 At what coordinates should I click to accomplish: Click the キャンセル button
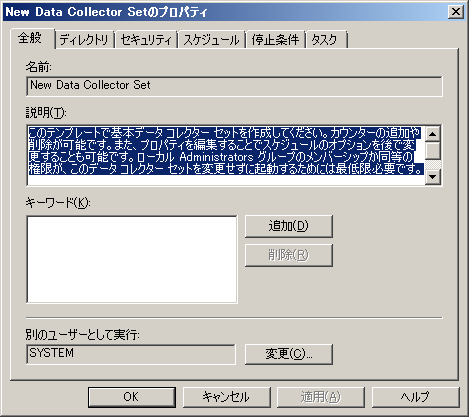point(226,397)
